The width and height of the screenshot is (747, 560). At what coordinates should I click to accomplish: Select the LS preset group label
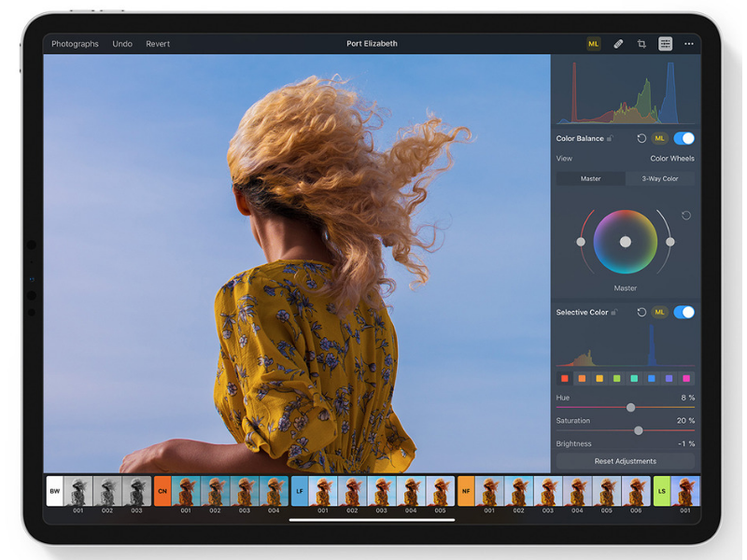(662, 491)
